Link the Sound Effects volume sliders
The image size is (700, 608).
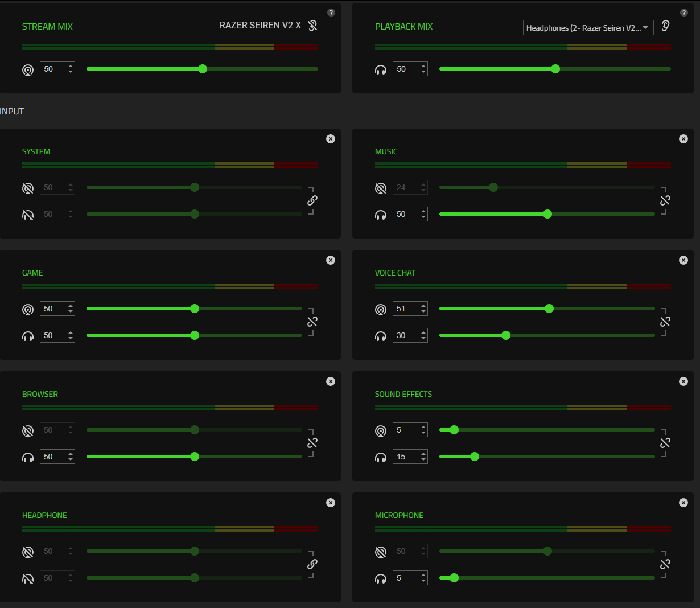[665, 443]
